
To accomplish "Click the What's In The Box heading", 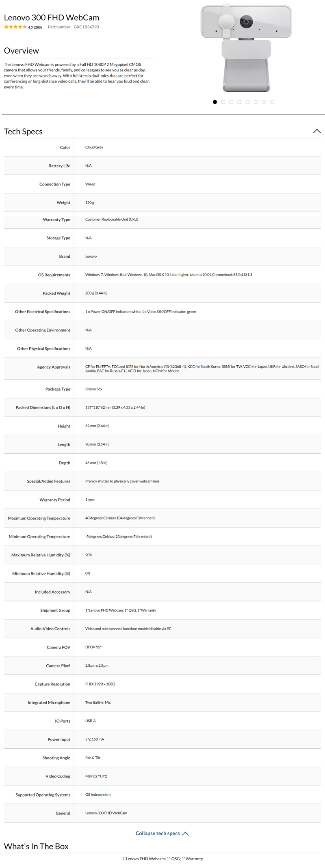I will 36,846.
